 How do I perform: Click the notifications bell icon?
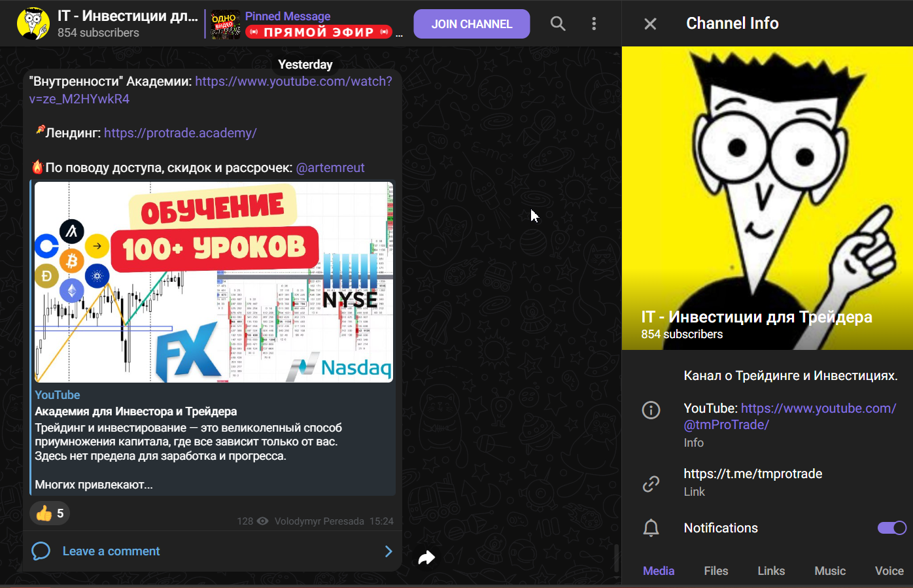click(x=651, y=528)
